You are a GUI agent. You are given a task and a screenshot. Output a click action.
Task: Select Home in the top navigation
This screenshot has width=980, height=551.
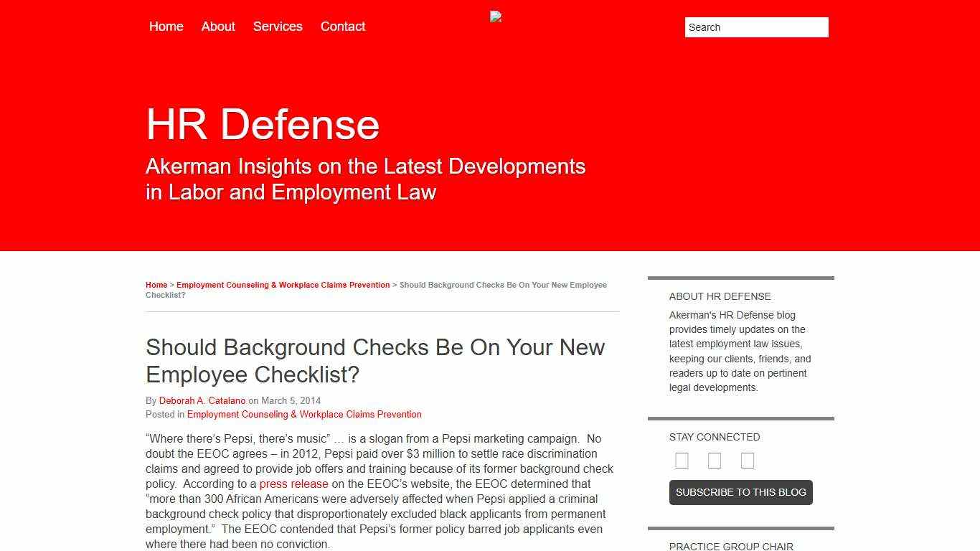tap(166, 27)
